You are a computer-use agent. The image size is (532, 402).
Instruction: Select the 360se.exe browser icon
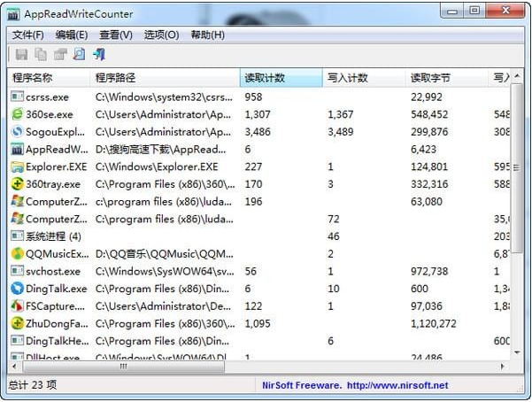17,114
